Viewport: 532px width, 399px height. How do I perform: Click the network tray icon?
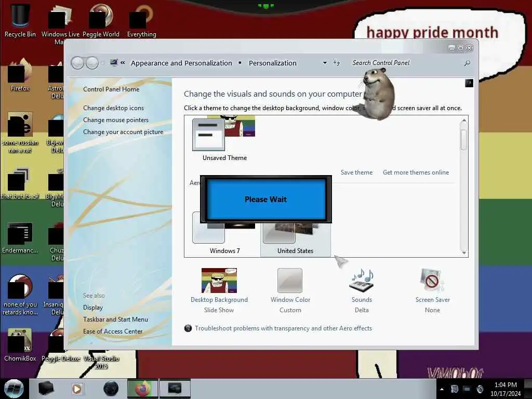(x=467, y=389)
